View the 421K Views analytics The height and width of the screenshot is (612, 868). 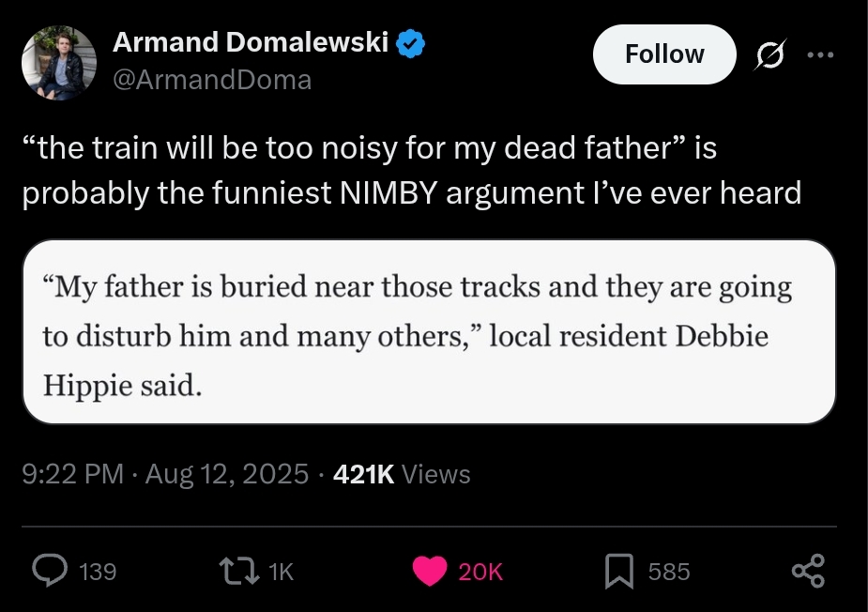coord(402,474)
